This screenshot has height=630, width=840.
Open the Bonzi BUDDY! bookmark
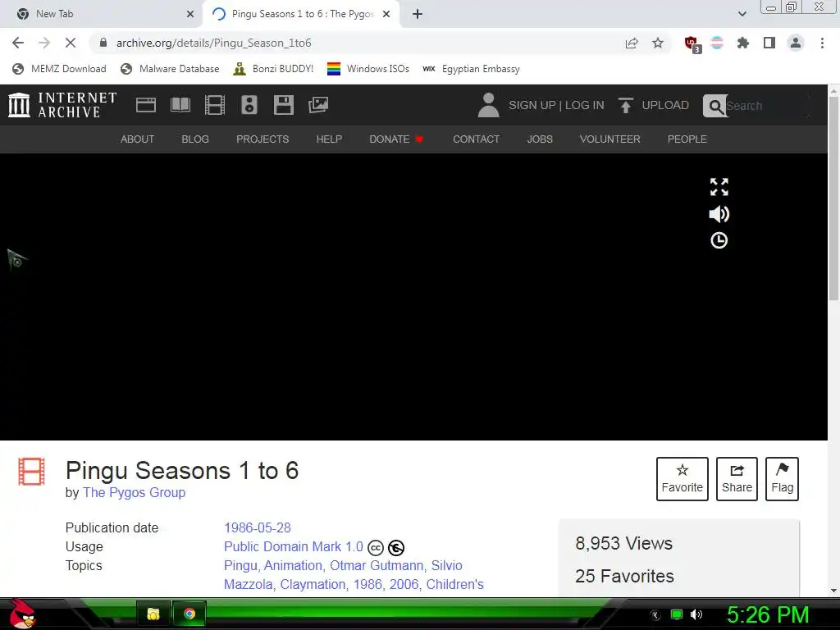click(x=273, y=69)
